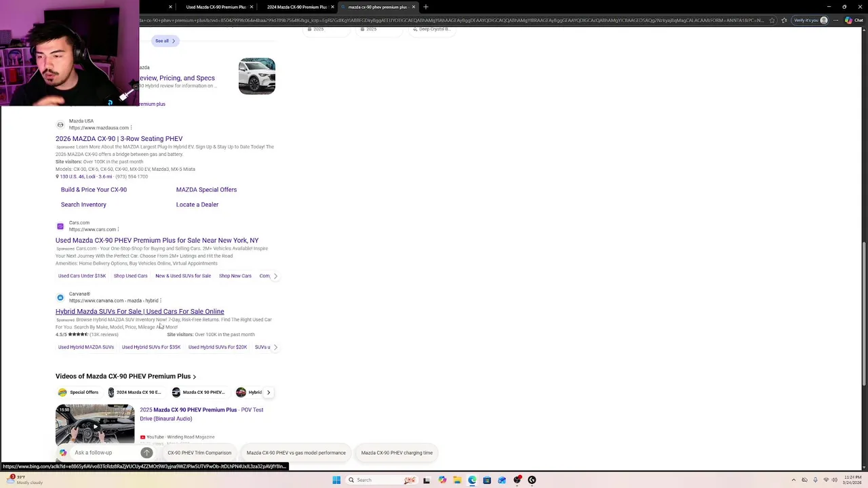Click Used Hybrid SUVs For $35K sitelink
Viewport: 868px width, 488px height.
tap(151, 347)
